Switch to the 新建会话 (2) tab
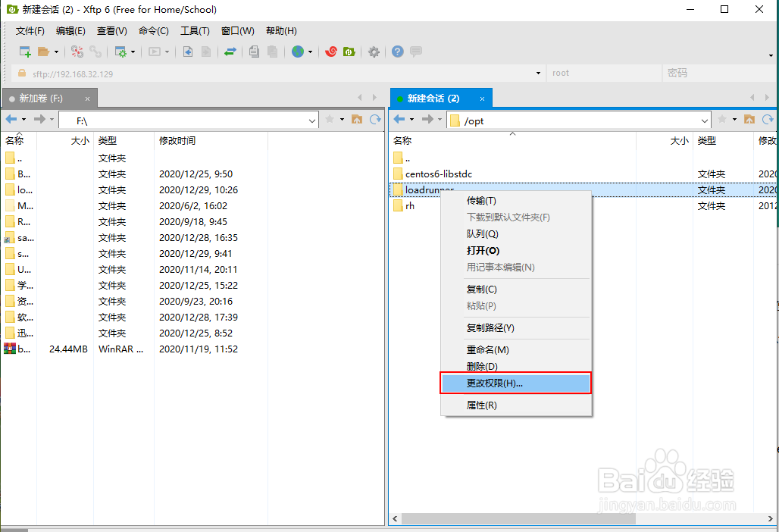The image size is (779, 532). coord(441,99)
